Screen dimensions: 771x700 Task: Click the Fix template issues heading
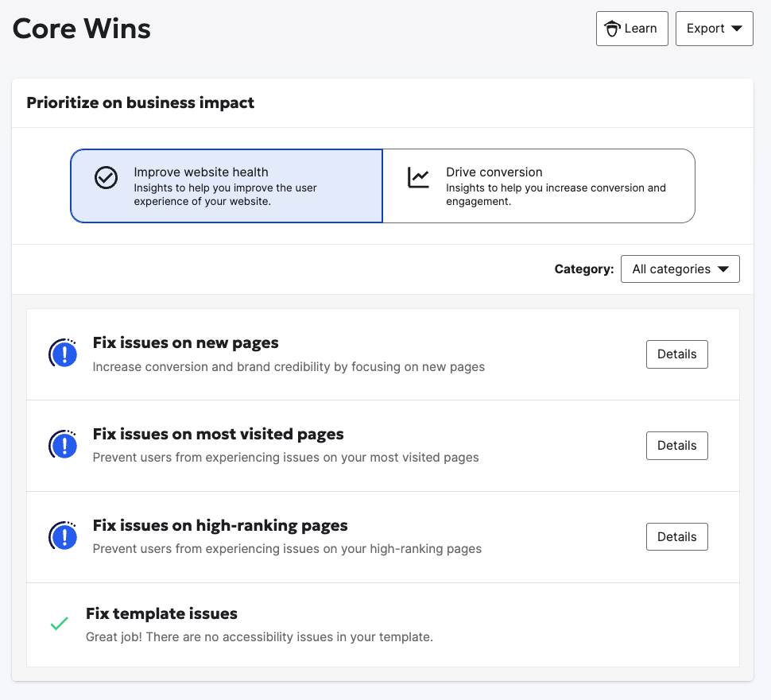pos(161,613)
